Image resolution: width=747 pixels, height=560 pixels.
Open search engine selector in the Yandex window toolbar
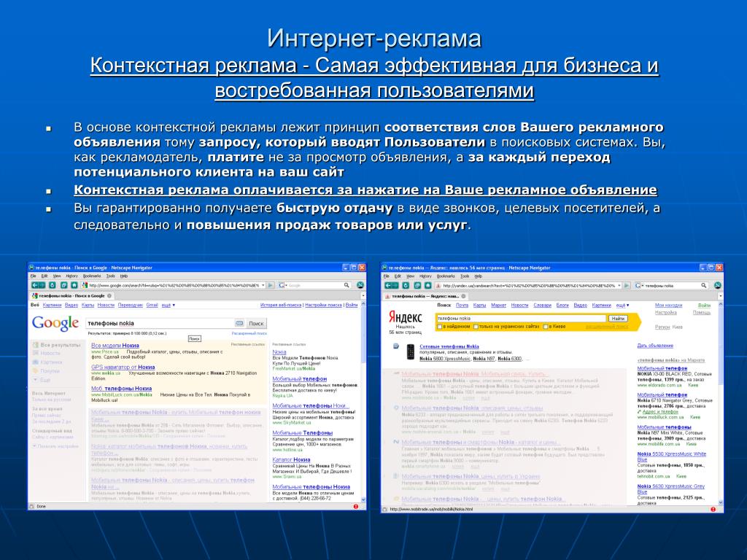[x=639, y=285]
